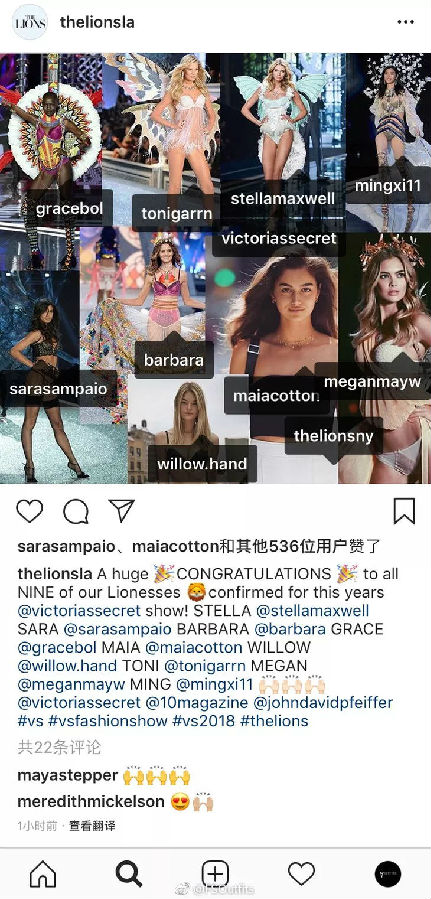The image size is (431, 899).
Task: Open thelionsla username in header
Action: coord(97,22)
